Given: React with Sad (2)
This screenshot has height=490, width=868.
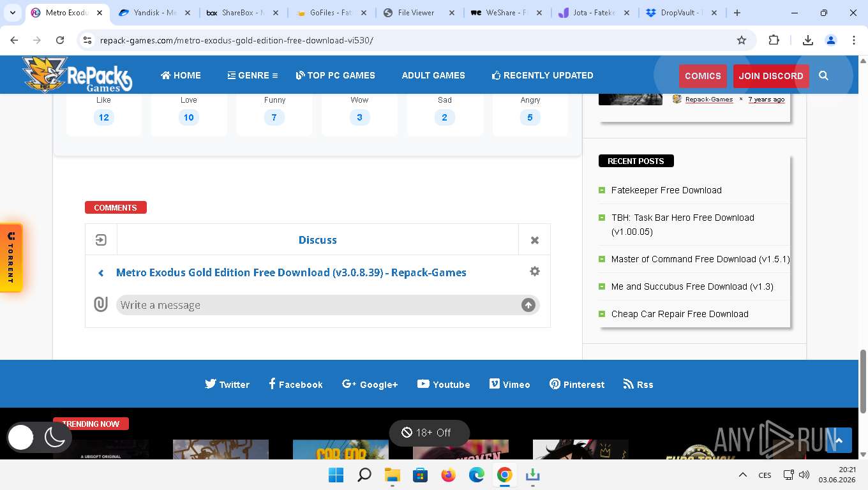Looking at the screenshot, I should coord(444,117).
